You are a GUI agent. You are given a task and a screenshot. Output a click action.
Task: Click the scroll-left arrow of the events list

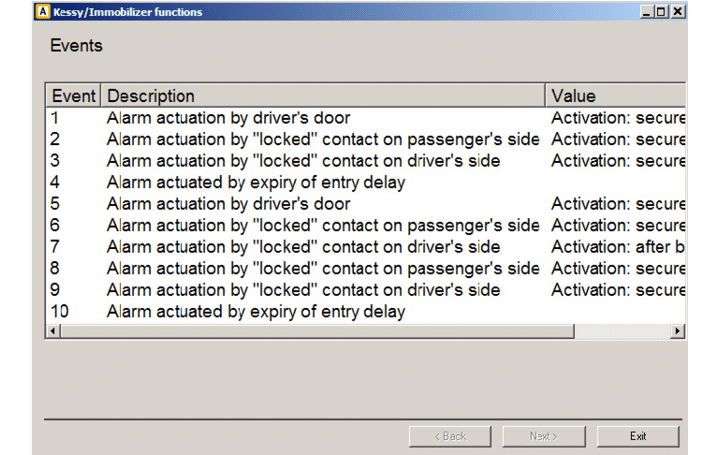pos(53,331)
